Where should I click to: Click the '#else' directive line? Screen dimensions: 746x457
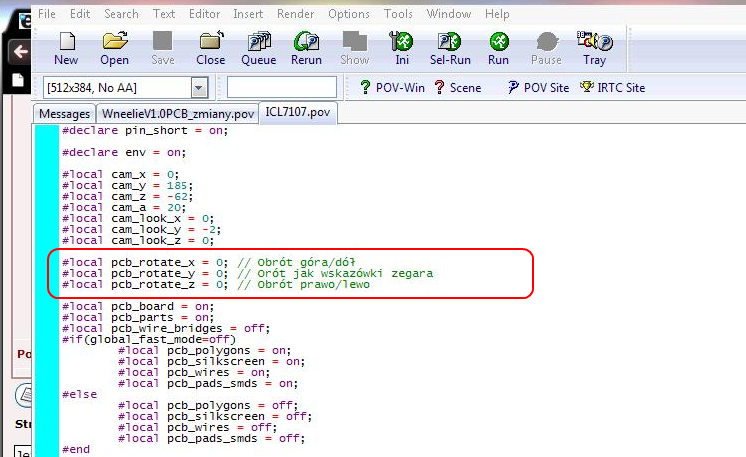79,394
